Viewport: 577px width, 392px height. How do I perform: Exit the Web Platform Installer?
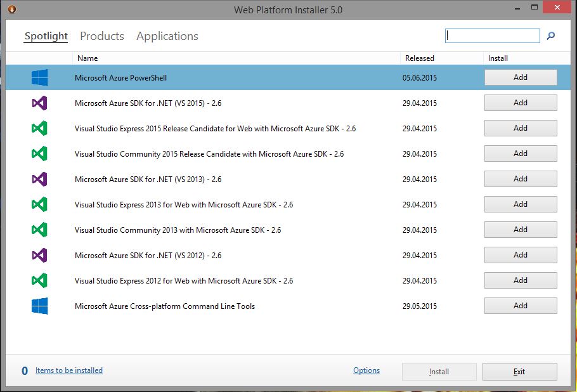click(519, 372)
